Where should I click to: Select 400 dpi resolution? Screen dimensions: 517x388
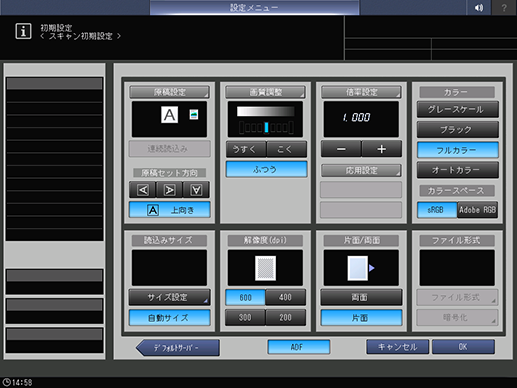pos(285,297)
